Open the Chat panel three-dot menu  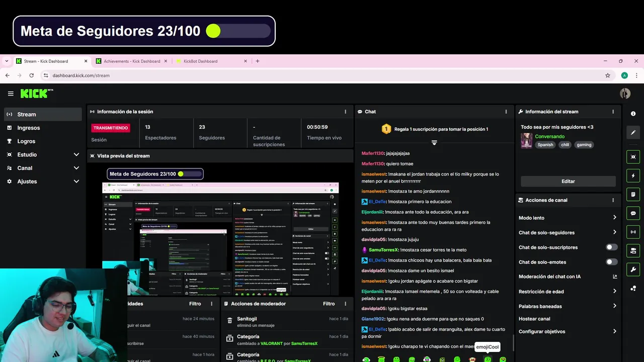(x=506, y=112)
